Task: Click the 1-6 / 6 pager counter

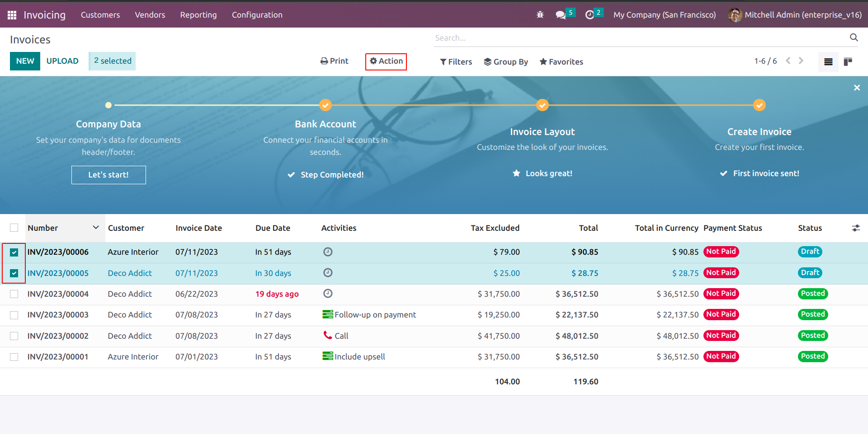Action: pyautogui.click(x=765, y=61)
